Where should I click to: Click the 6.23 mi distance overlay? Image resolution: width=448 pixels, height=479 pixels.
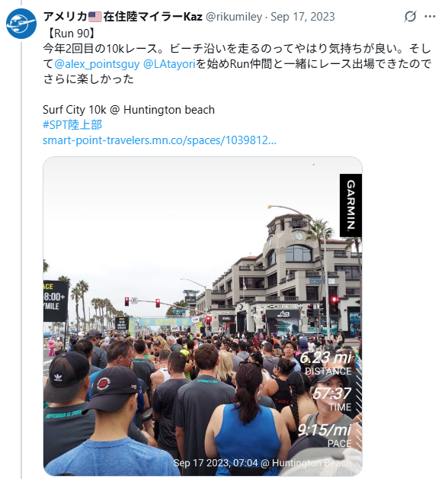point(325,363)
